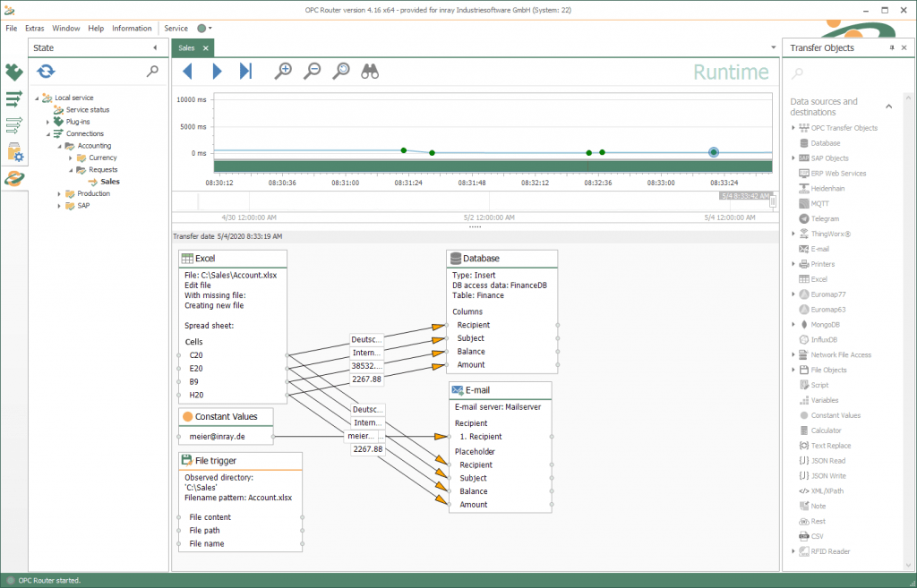Close the Transfer Objects panel

pyautogui.click(x=904, y=48)
